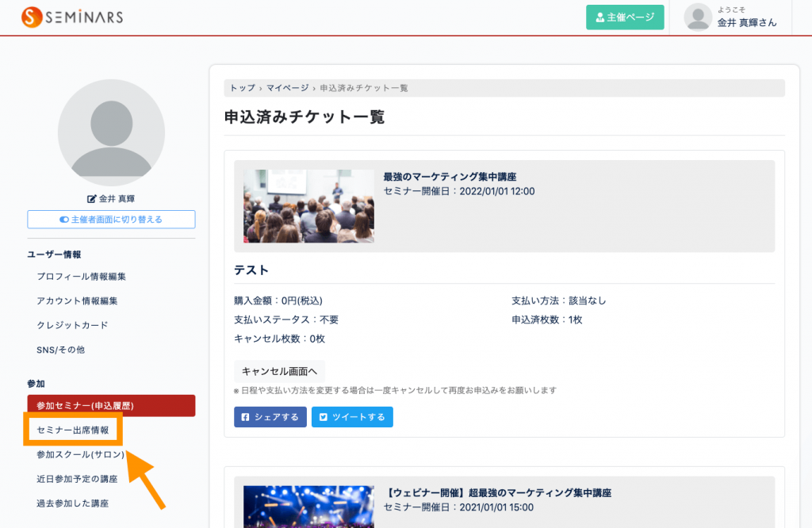Click the 金井 真輝さん header user name
Image resolution: width=812 pixels, height=528 pixels.
pos(747,23)
